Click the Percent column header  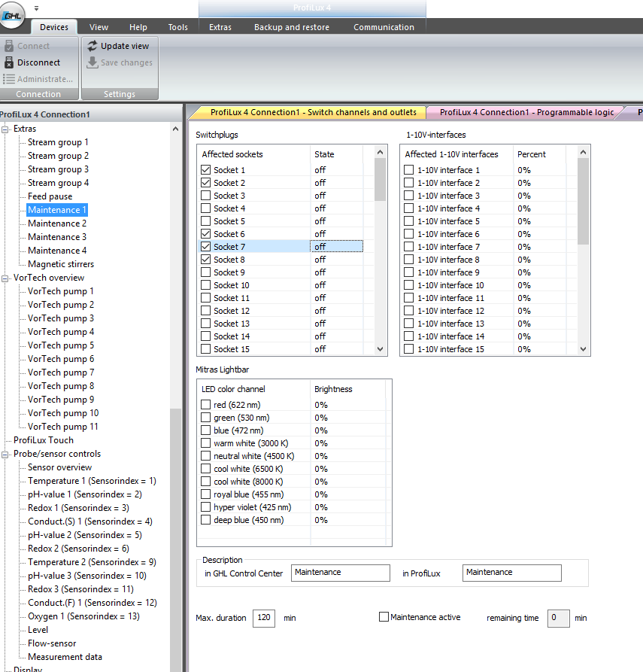(x=539, y=154)
